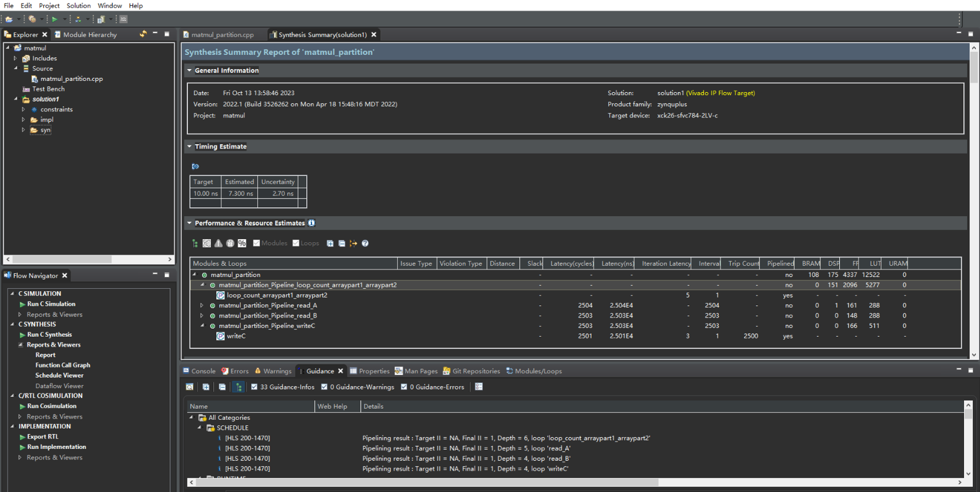
Task: Select matmul_partition.cpp in Explorer tree
Action: [x=71, y=79]
